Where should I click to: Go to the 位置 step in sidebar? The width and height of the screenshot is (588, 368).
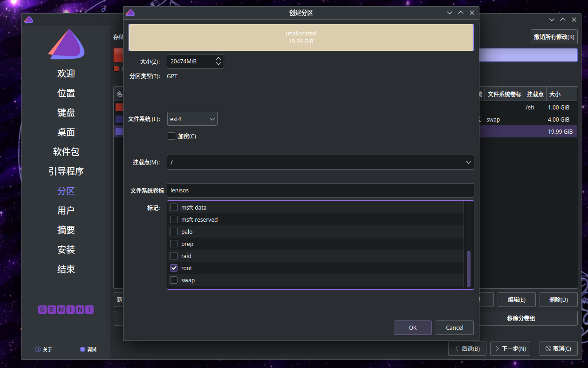[66, 93]
